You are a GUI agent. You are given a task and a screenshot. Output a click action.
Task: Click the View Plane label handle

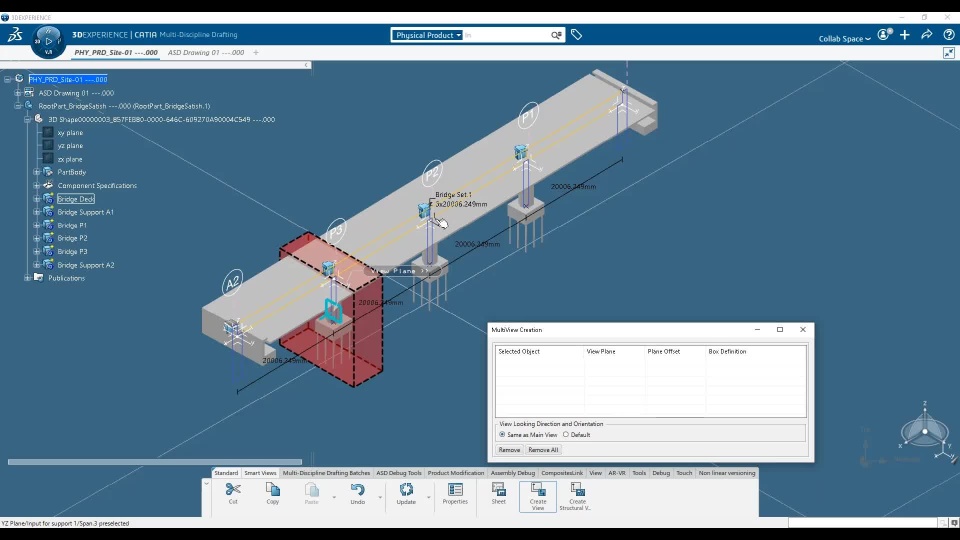coord(399,271)
